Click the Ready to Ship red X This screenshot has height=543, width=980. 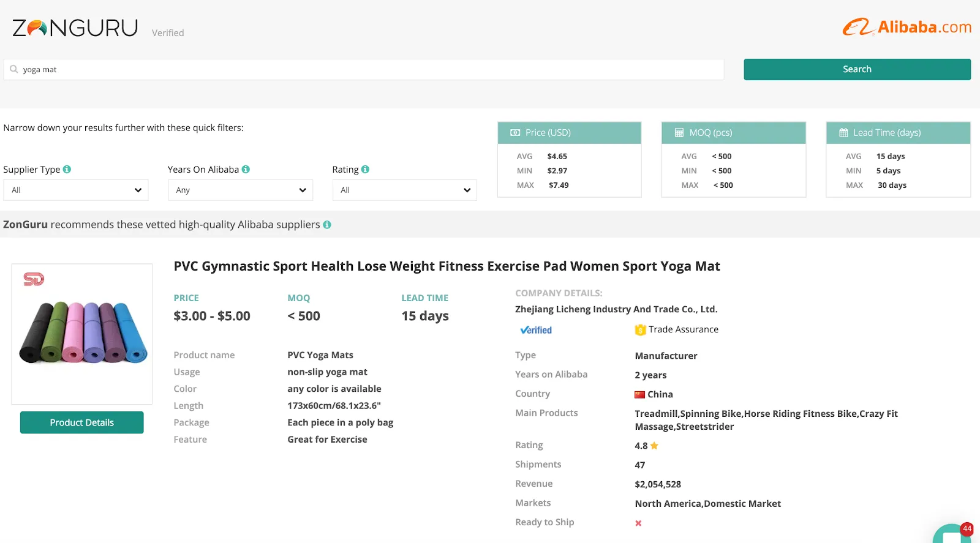[x=638, y=523]
